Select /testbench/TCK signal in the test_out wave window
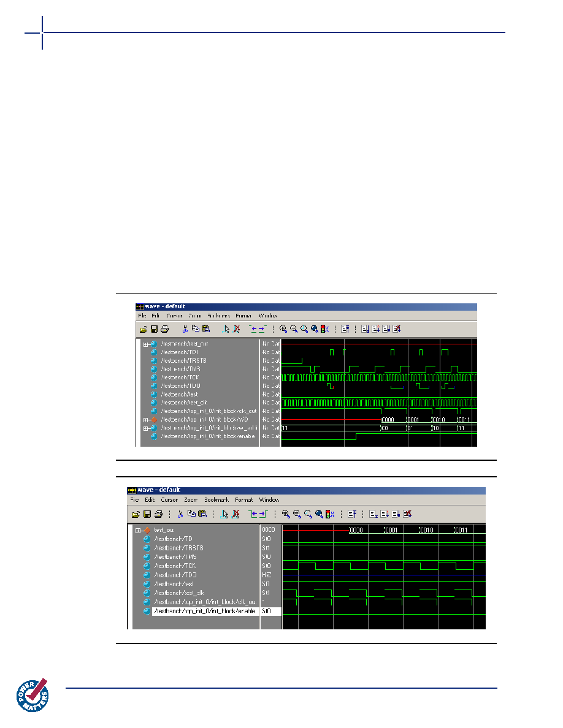 [175, 566]
